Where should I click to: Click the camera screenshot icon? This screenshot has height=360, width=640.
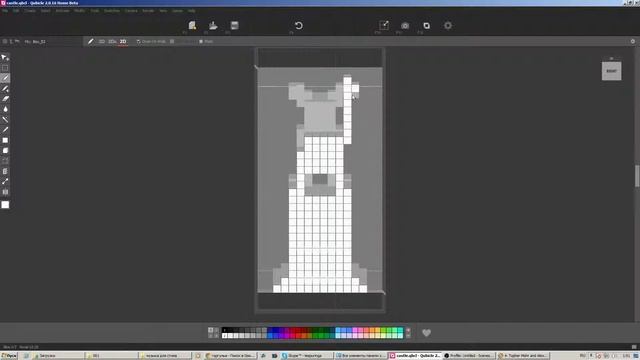coord(405,25)
